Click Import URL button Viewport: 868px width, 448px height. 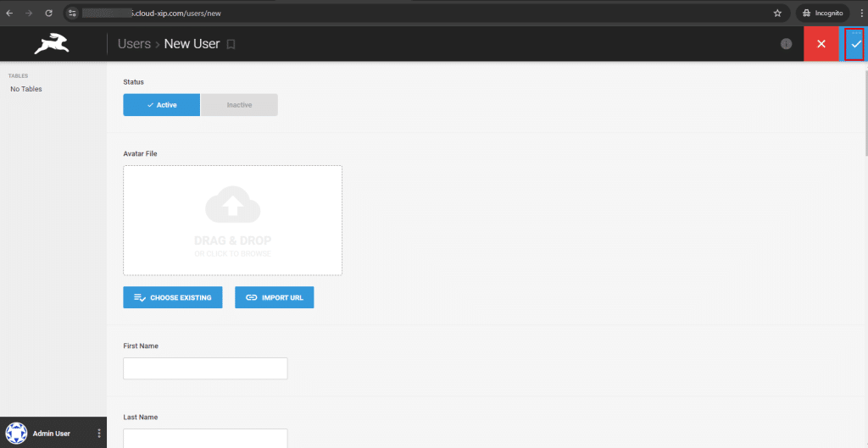point(275,297)
